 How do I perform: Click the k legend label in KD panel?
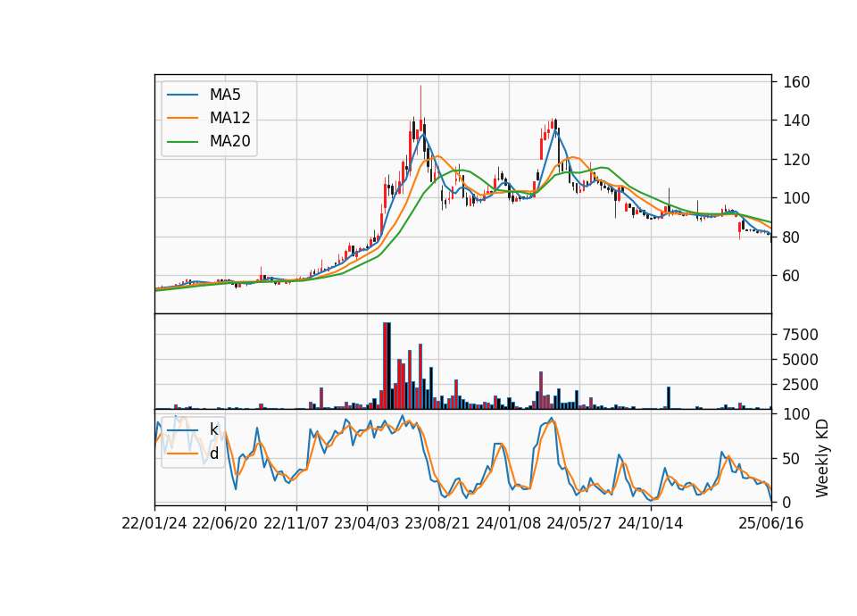click(x=213, y=429)
